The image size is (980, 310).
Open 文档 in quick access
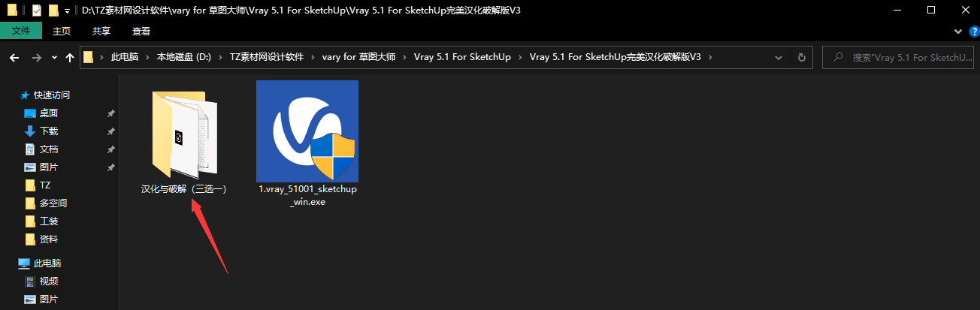pyautogui.click(x=49, y=149)
